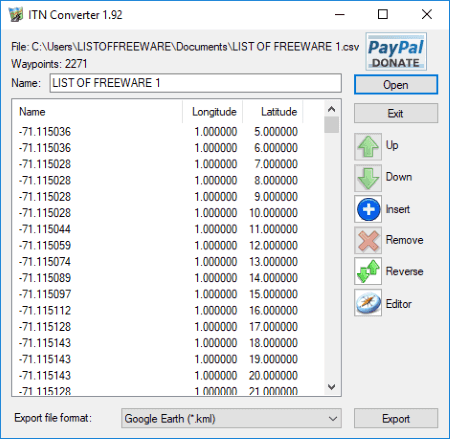Click the Latitude column header
The image size is (450, 439).
click(273, 112)
